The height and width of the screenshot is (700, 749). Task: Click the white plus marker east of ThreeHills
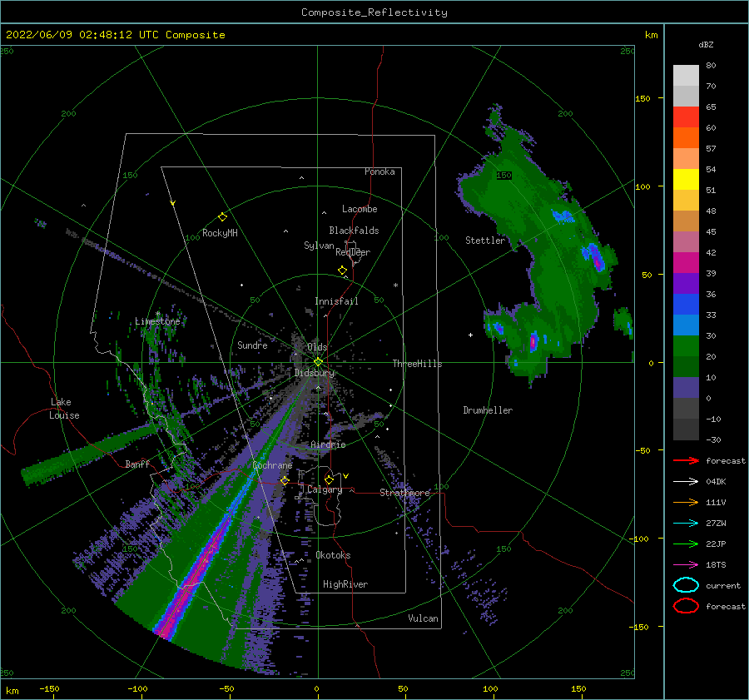coord(470,335)
